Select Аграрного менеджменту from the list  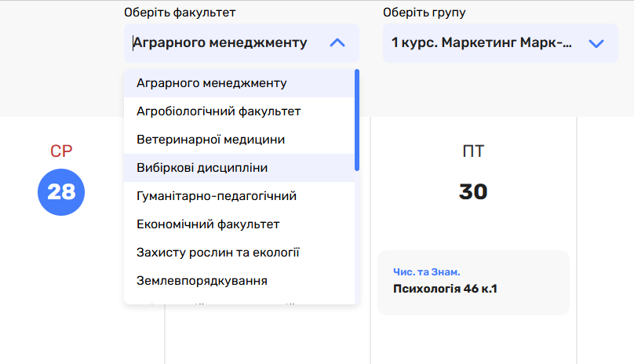point(212,83)
